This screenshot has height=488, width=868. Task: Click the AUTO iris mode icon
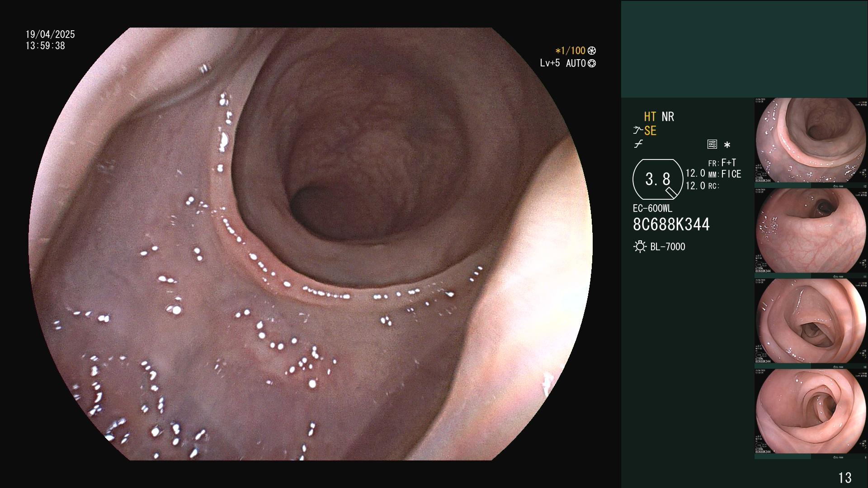tap(592, 63)
